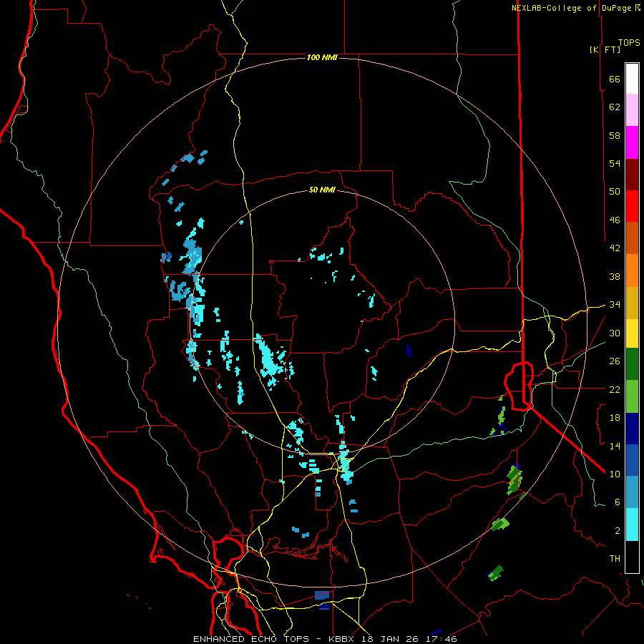
Task: Click the "TH" threshold legend label
Action: pyautogui.click(x=615, y=559)
